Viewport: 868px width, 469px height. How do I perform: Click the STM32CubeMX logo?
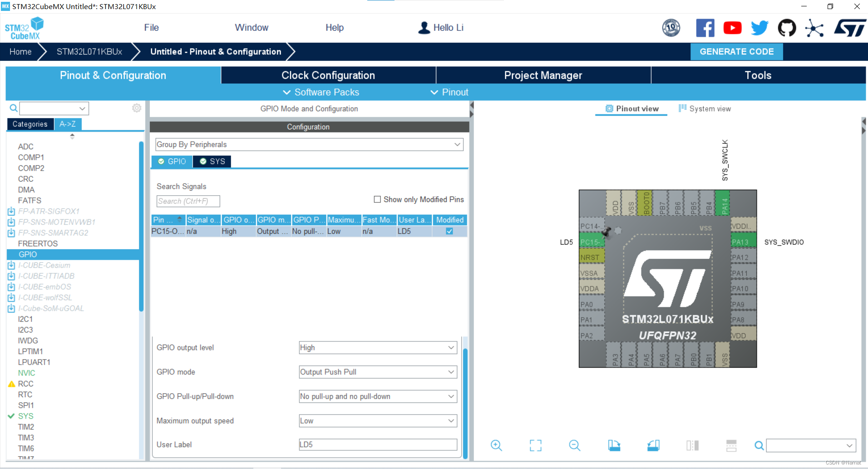24,29
